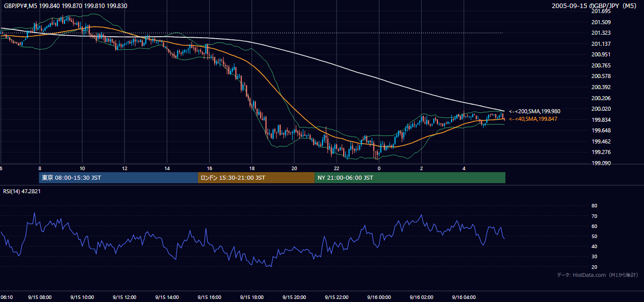Image resolution: width=644 pixels, height=302 pixels.
Task: Click price axis value 201.509
Action: click(x=600, y=22)
